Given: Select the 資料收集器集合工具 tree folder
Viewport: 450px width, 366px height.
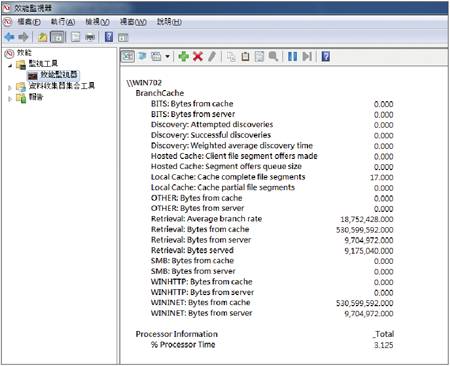Looking at the screenshot, I should (x=62, y=86).
